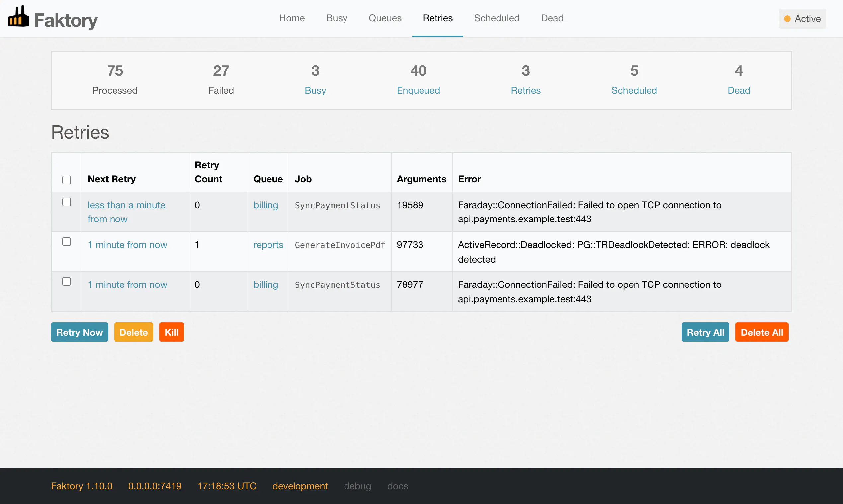The height and width of the screenshot is (504, 843).
Task: Click the 17:18:53 UTC time text
Action: (x=227, y=486)
